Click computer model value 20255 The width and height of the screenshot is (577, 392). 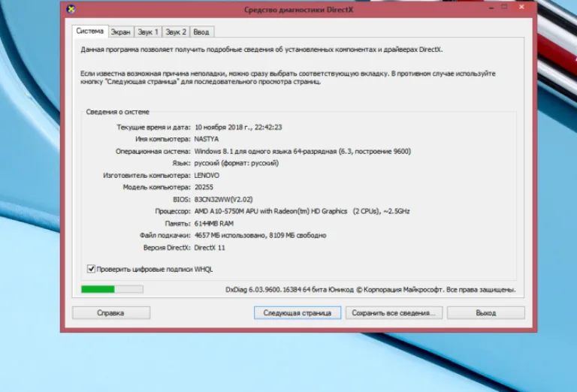pos(204,187)
